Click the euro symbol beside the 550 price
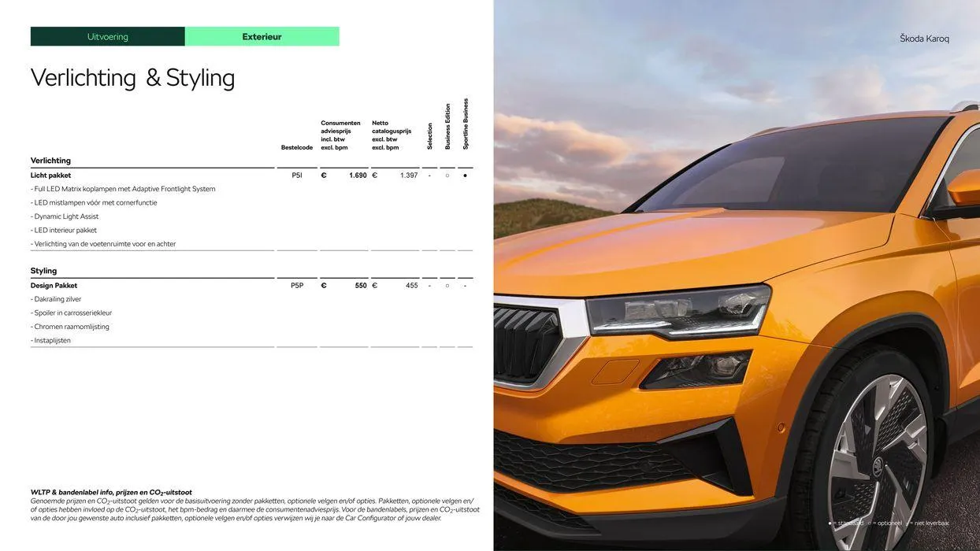Image resolution: width=980 pixels, height=551 pixels. pyautogui.click(x=322, y=283)
